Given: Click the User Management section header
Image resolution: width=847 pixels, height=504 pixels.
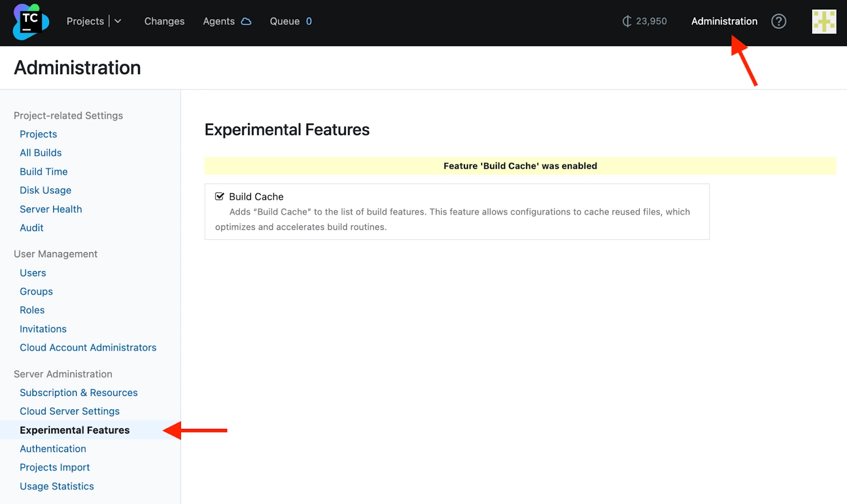Looking at the screenshot, I should click(x=56, y=254).
